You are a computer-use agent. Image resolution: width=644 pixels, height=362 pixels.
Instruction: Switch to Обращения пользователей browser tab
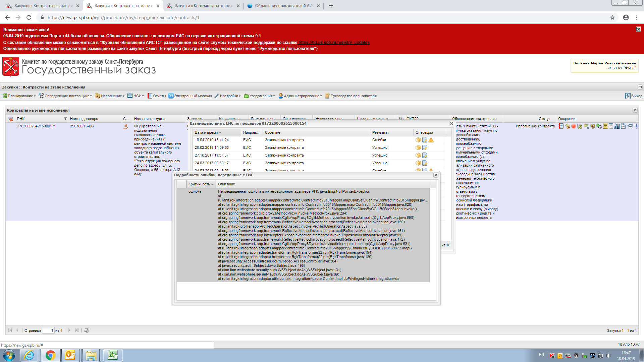coord(283,6)
